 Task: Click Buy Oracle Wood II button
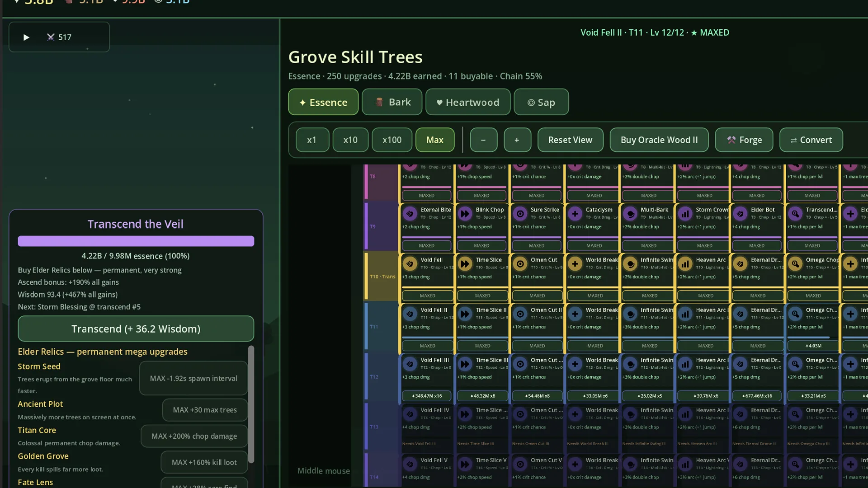point(659,140)
